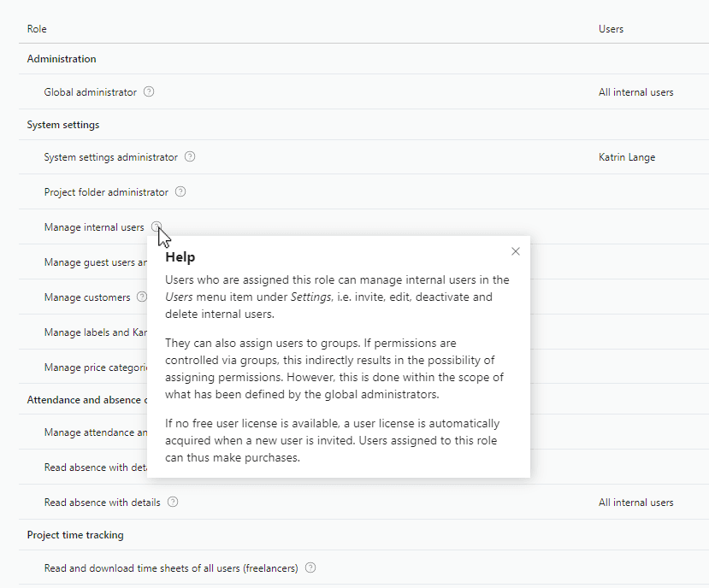
Task: Click the help icon next to Manage internal users
Action: click(156, 226)
